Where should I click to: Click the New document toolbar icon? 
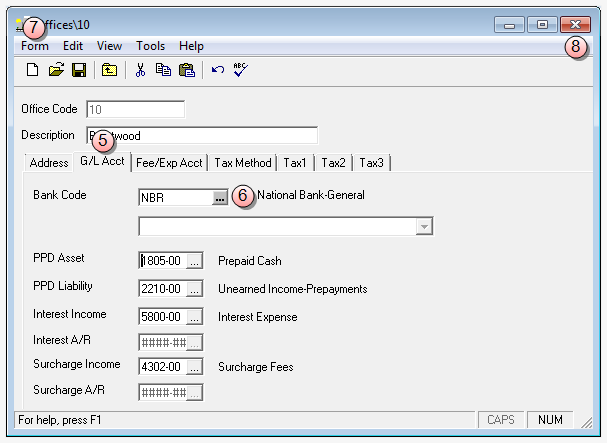32,70
